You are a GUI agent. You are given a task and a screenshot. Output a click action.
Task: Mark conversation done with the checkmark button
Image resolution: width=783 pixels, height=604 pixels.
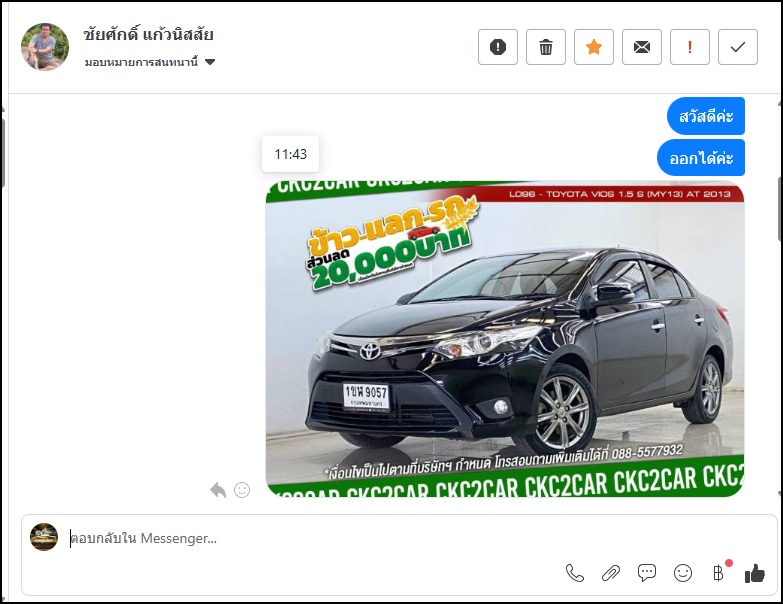point(738,47)
